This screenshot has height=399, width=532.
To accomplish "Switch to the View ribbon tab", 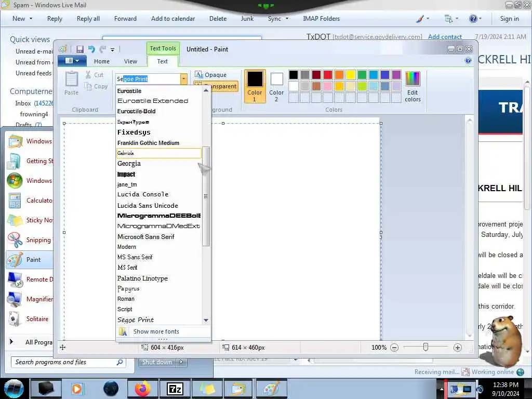I will [x=130, y=61].
